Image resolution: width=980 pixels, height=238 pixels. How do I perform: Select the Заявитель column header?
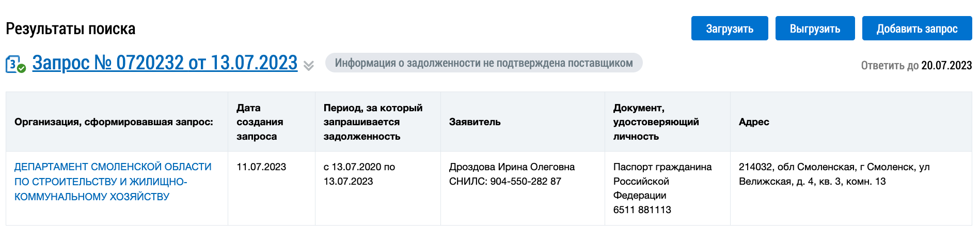pos(475,122)
